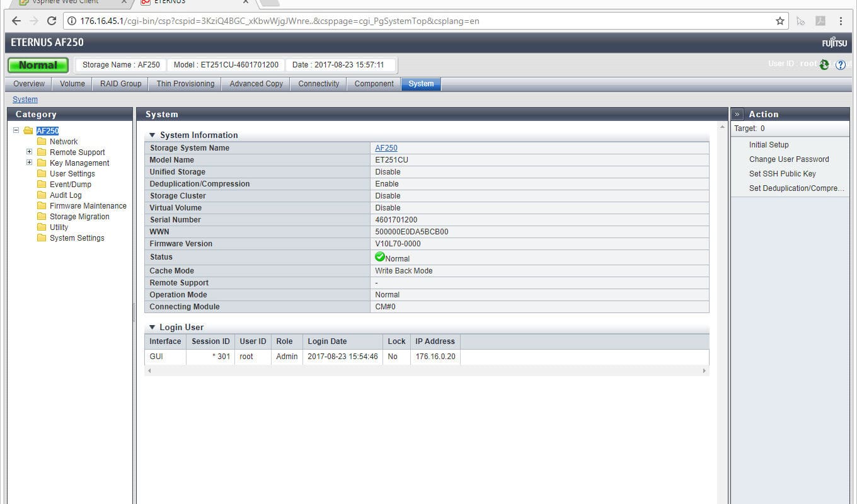Click the Storage Migration folder icon

pos(42,217)
